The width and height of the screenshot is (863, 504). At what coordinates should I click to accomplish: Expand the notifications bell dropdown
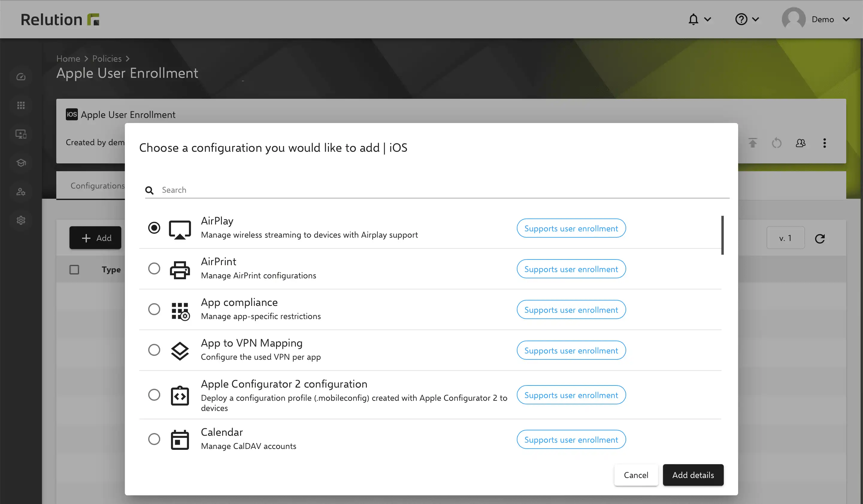point(700,19)
